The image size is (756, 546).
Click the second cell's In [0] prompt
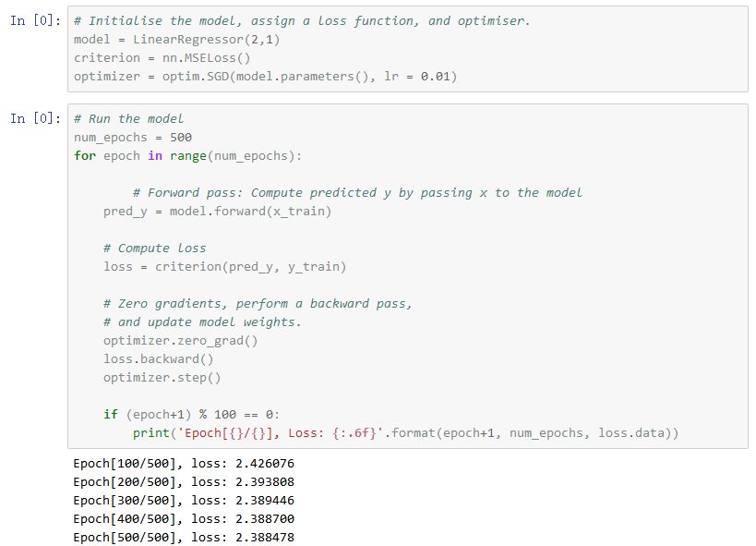pyautogui.click(x=35, y=118)
